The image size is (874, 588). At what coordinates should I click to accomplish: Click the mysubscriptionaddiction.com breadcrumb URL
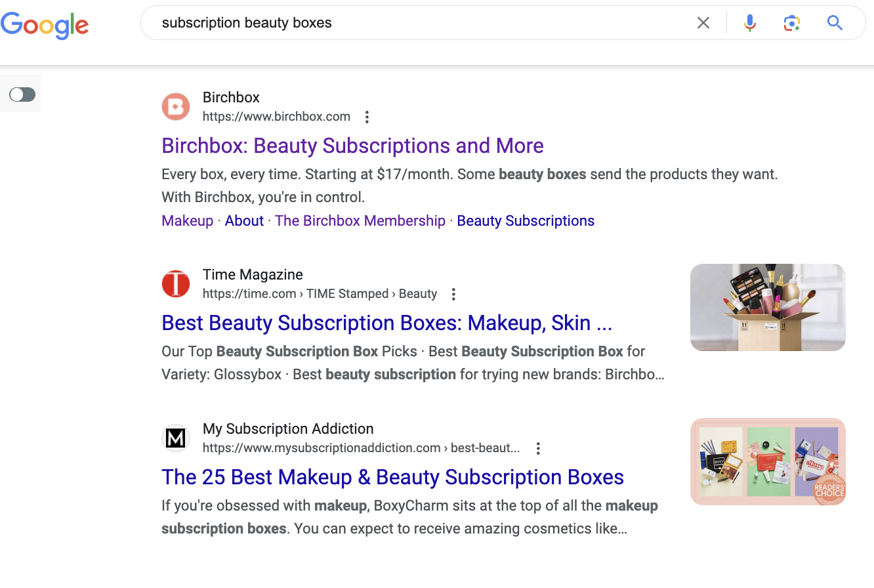[x=361, y=448]
